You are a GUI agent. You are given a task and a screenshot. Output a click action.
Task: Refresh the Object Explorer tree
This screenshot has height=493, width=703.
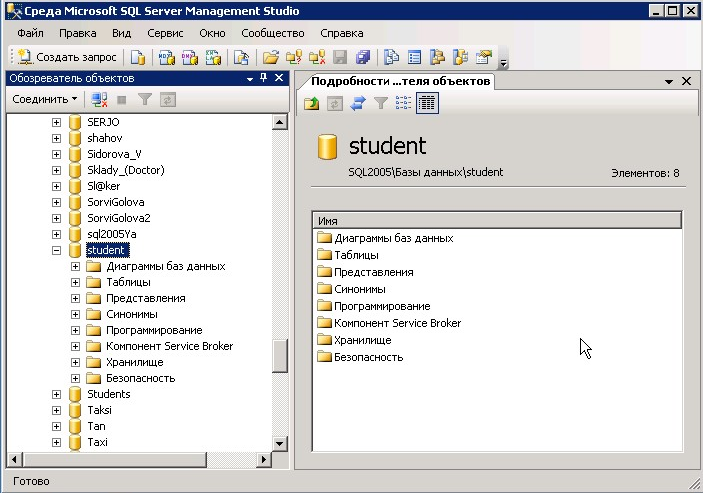168,99
